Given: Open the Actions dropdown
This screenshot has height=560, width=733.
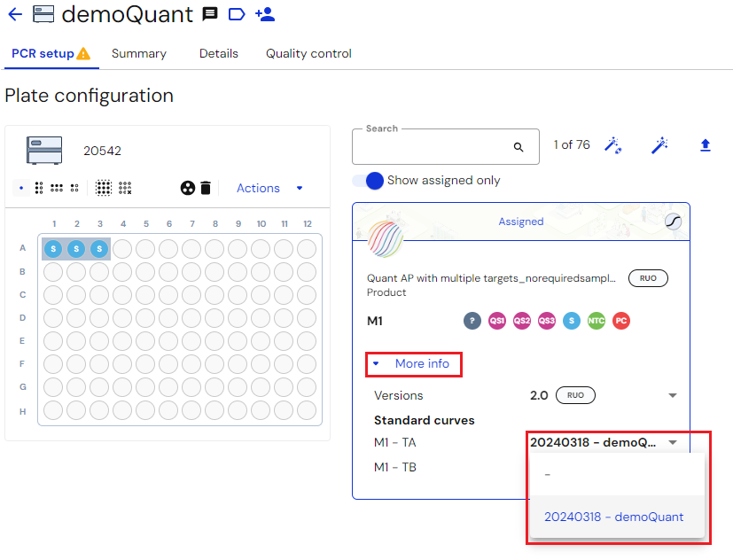Looking at the screenshot, I should click(257, 188).
